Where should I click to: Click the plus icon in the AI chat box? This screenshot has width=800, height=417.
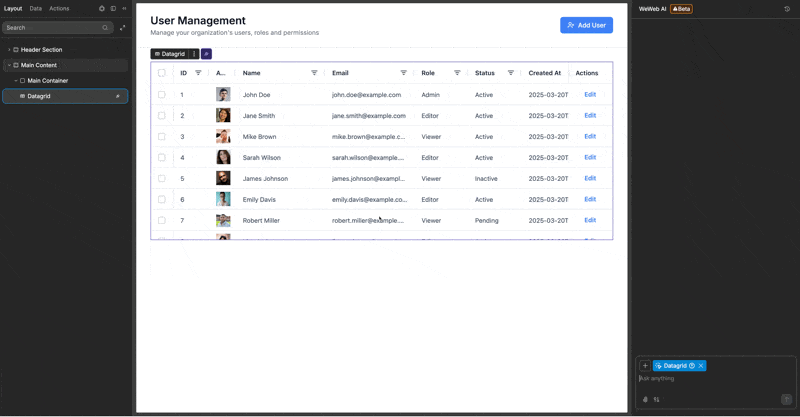[645, 365]
